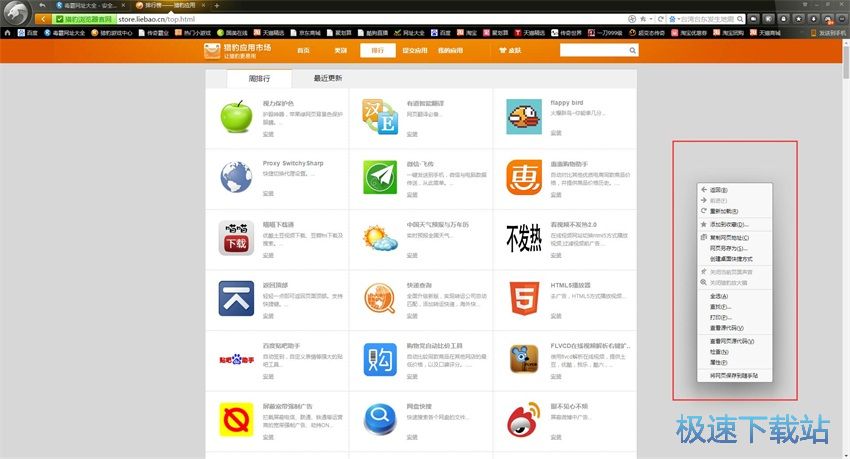Click the star favorite icon in the address bar

coord(643,19)
